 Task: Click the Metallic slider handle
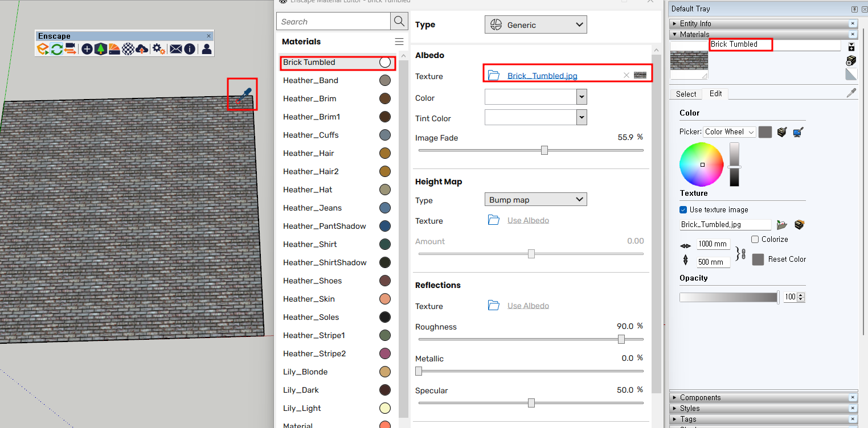(x=419, y=371)
